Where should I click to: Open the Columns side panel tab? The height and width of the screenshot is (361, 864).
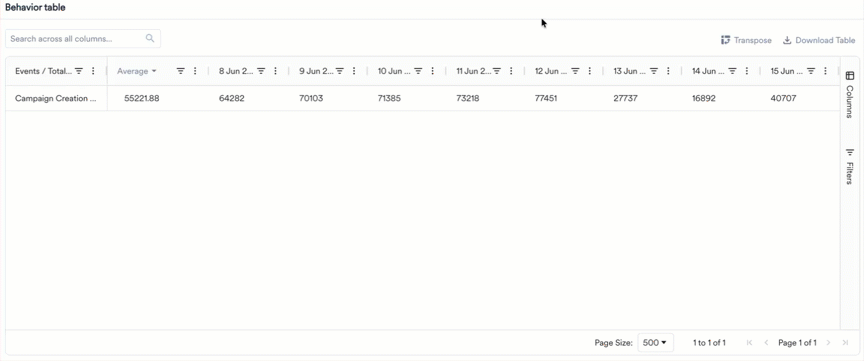pos(849,95)
